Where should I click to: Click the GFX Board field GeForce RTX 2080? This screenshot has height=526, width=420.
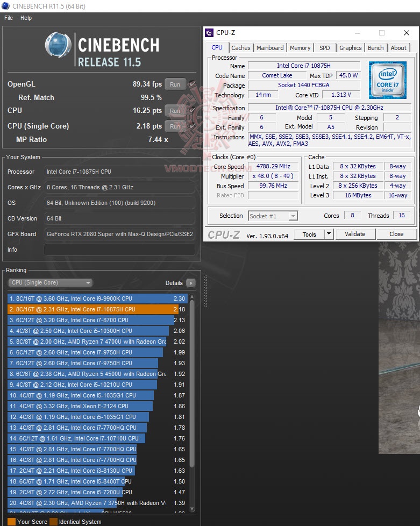pos(119,234)
